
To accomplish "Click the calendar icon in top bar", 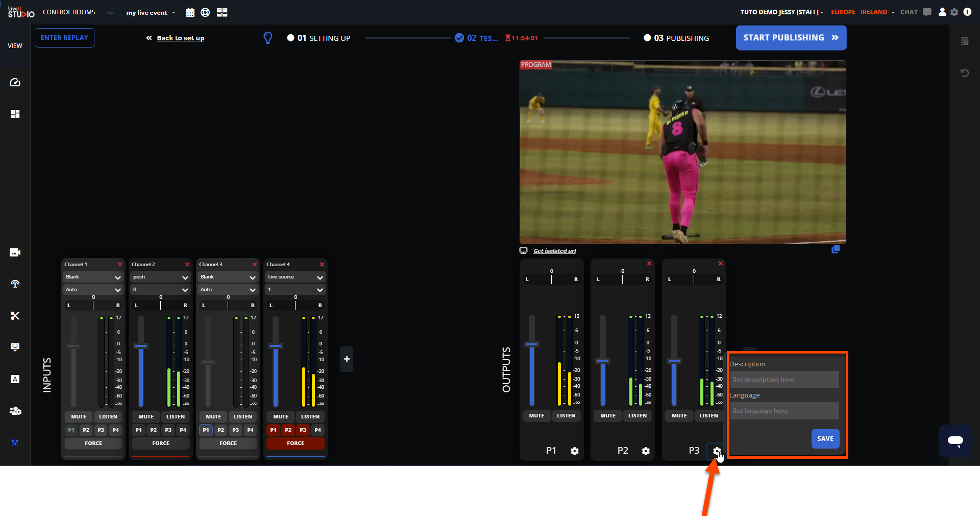I will point(190,13).
